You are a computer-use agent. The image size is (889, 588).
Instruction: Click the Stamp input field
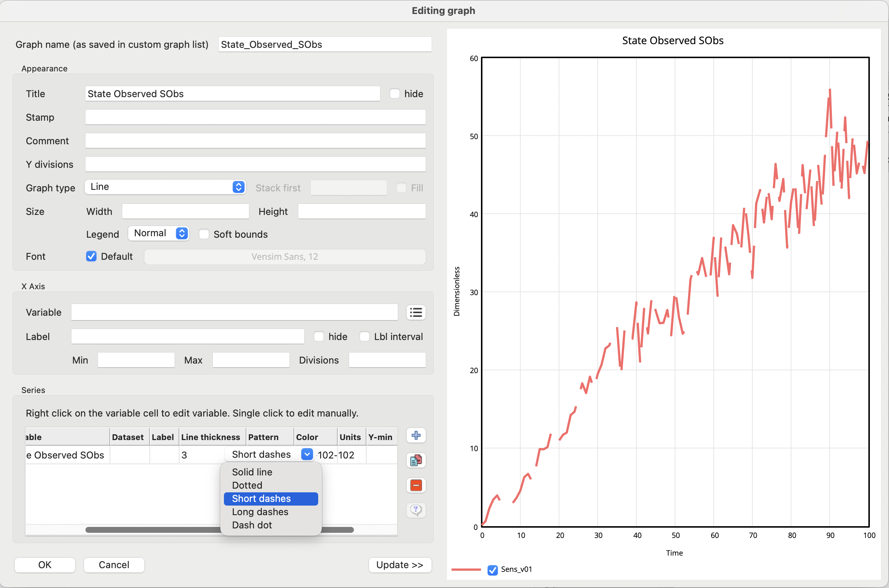point(255,117)
